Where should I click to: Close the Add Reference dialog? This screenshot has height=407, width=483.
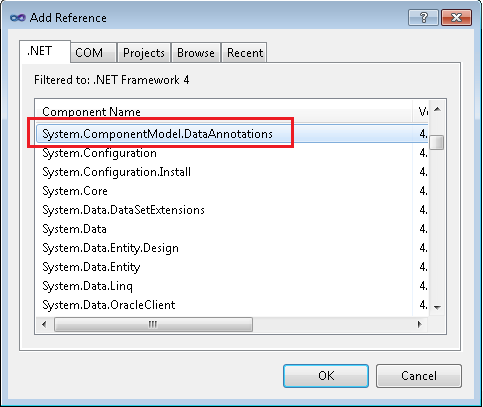pos(456,17)
